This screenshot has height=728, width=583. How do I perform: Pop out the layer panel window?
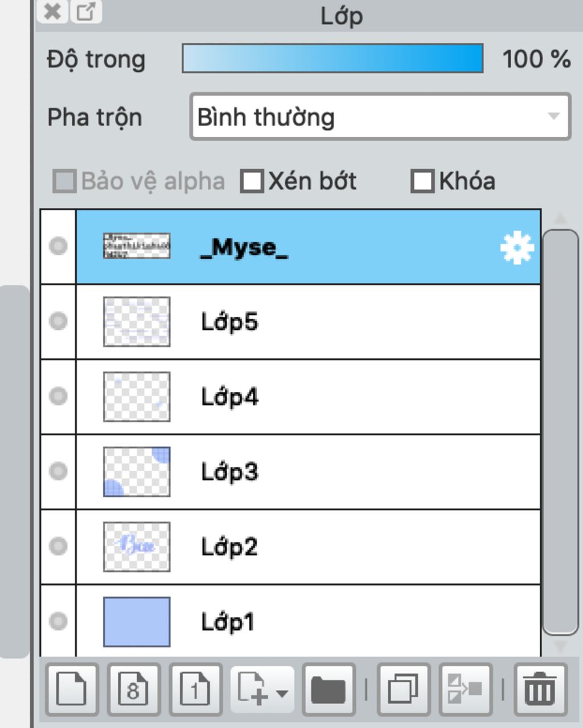coord(86,11)
